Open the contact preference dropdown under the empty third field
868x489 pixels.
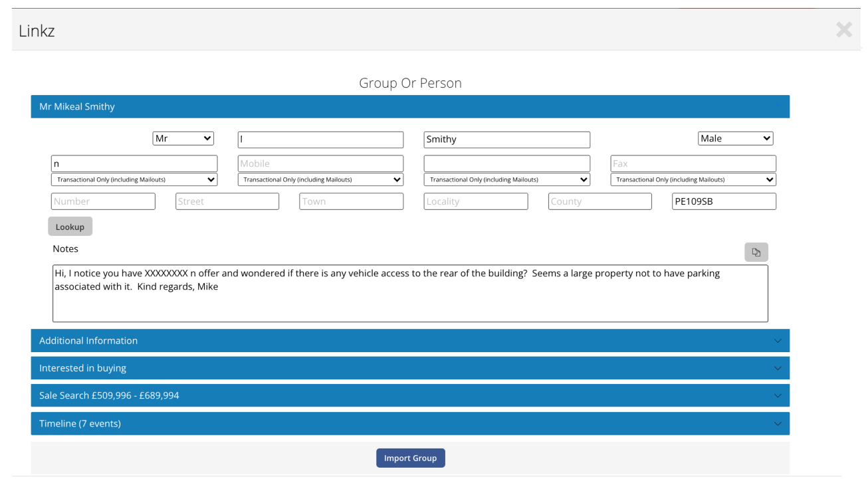click(507, 179)
